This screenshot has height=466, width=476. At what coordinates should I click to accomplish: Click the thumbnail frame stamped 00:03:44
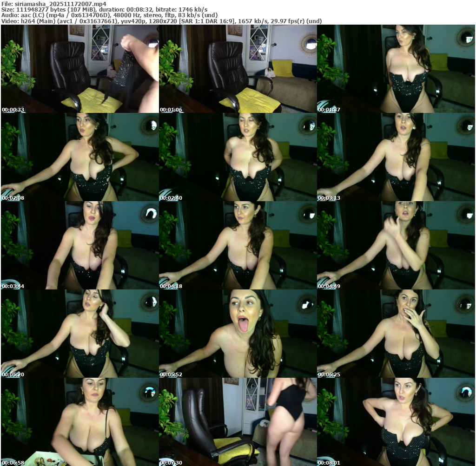[80, 245]
